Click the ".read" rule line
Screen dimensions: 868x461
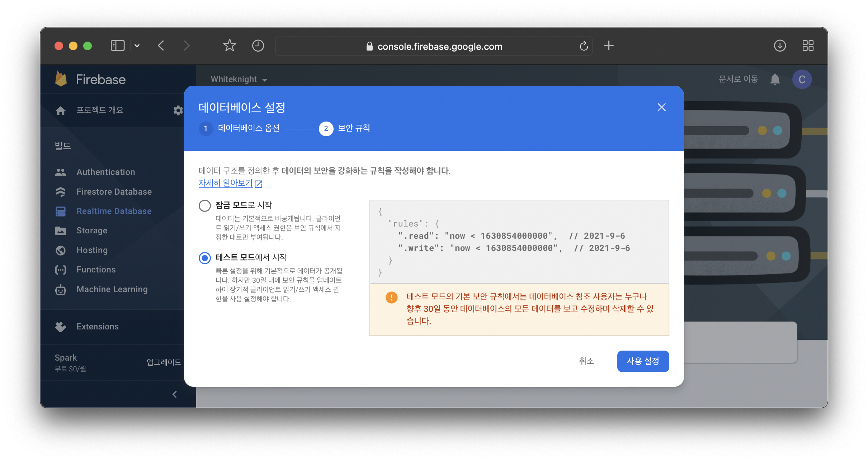click(511, 236)
